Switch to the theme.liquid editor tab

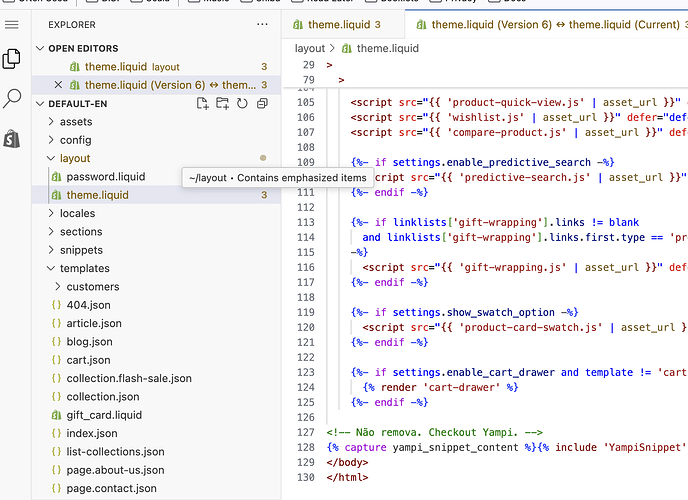[342, 25]
